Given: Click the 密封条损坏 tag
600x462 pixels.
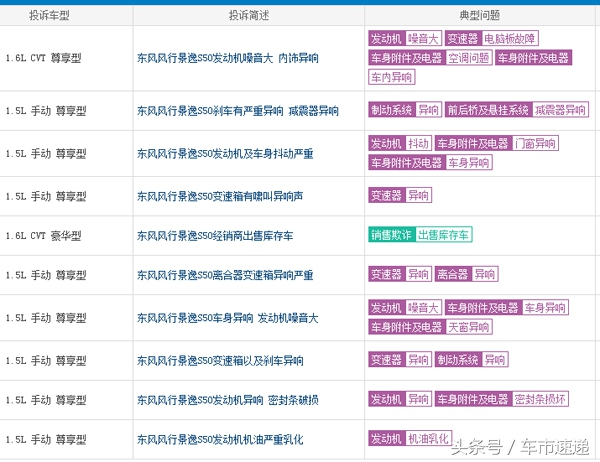Looking at the screenshot, I should 540,399.
